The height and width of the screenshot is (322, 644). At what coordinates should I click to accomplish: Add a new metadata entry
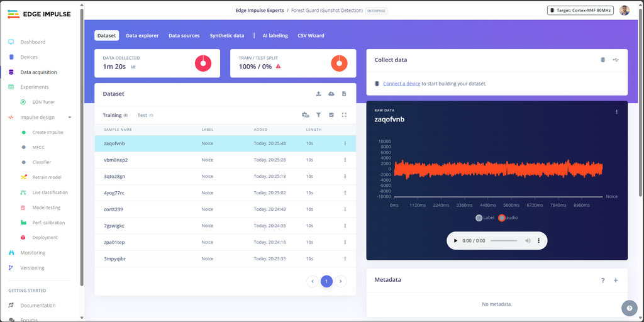coord(616,280)
